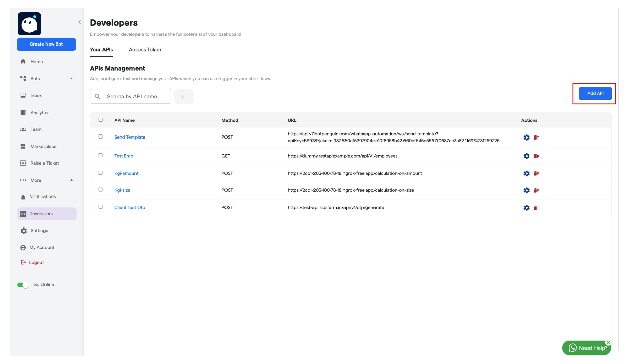
Task: Click the Add API button
Action: [595, 93]
